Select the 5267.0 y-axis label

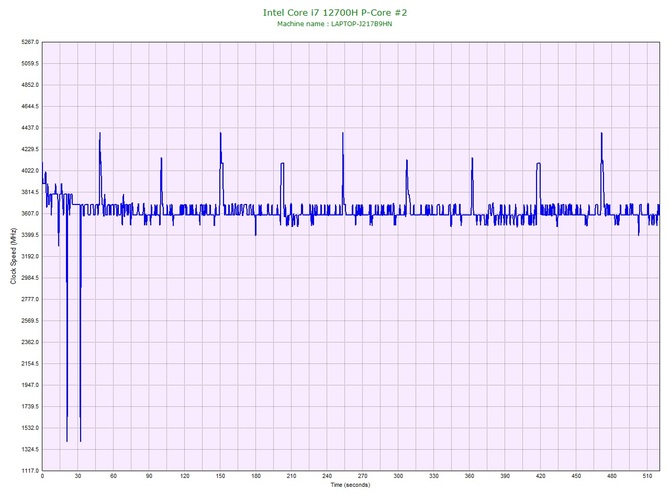point(30,42)
